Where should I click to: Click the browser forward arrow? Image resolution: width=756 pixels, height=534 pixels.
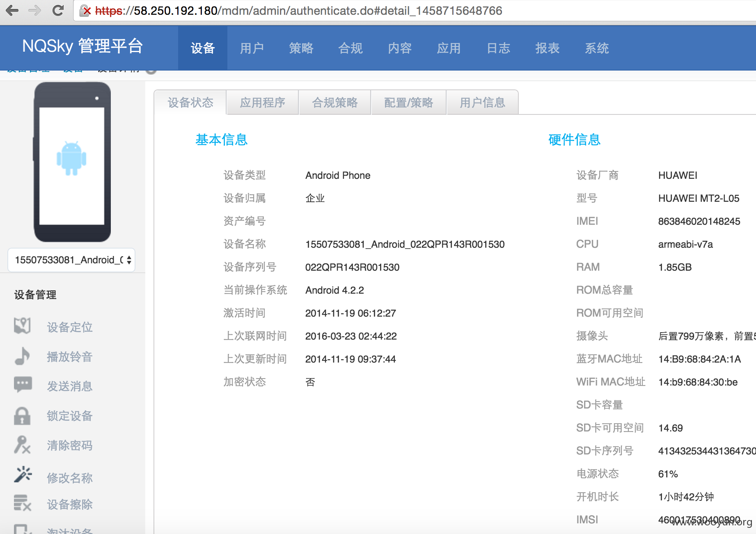click(x=35, y=10)
